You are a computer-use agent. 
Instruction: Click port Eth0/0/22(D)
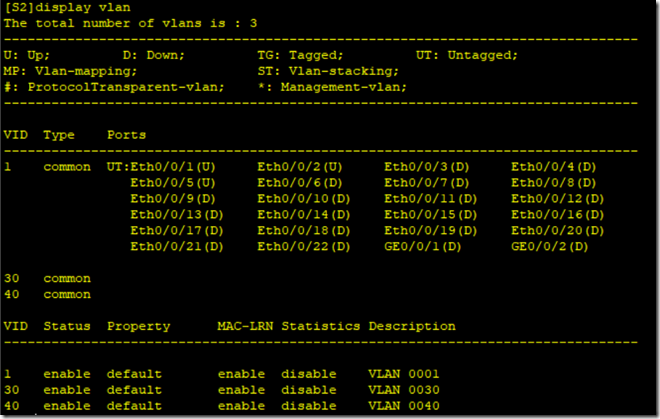304,246
